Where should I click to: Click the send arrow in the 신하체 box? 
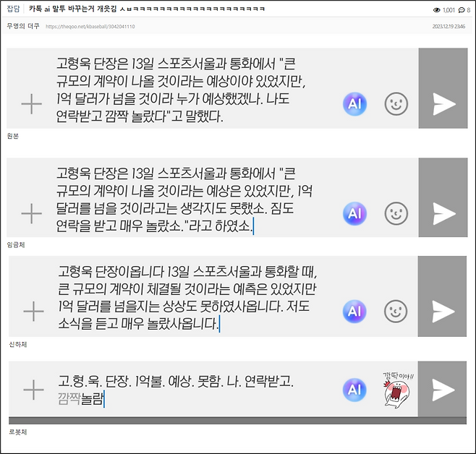point(443,311)
